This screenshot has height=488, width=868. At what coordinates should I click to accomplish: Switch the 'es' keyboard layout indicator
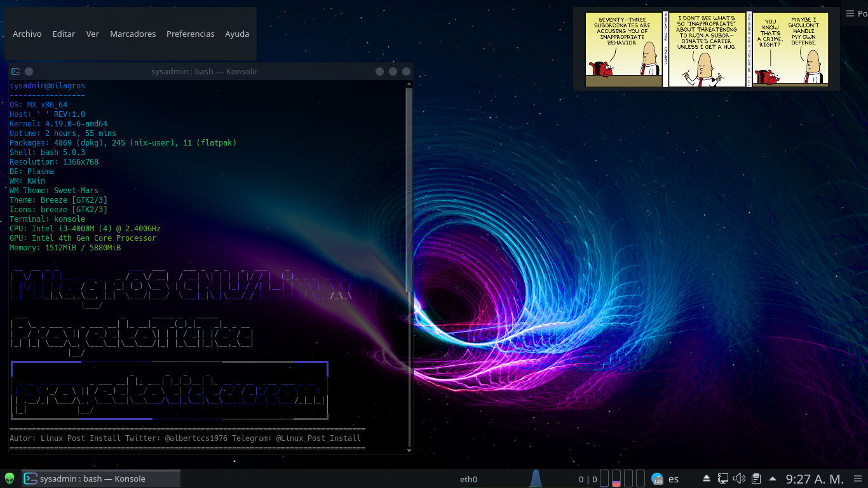click(674, 478)
